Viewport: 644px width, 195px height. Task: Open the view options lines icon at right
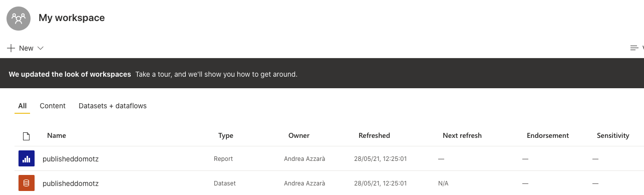coord(634,48)
